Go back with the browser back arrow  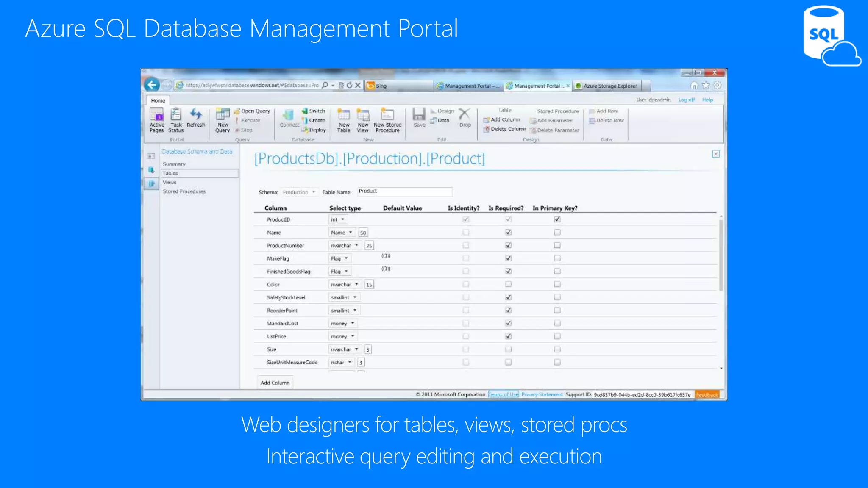point(152,85)
